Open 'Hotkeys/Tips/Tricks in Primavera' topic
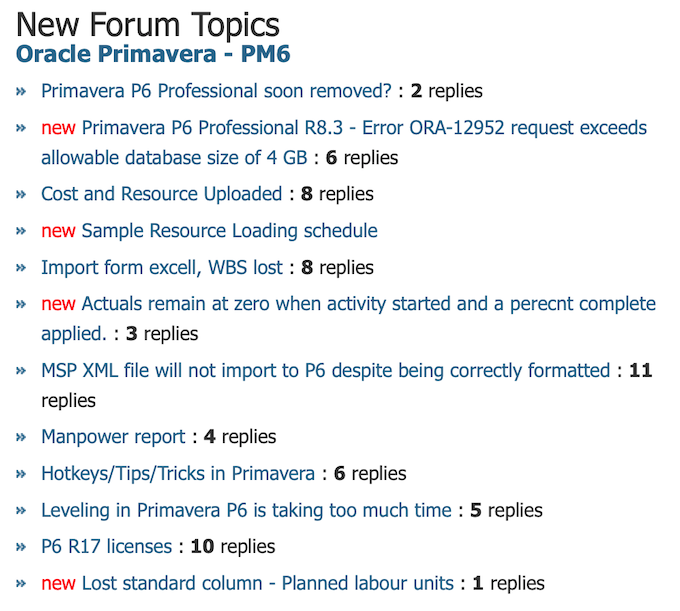The image size is (680, 611). (x=178, y=474)
